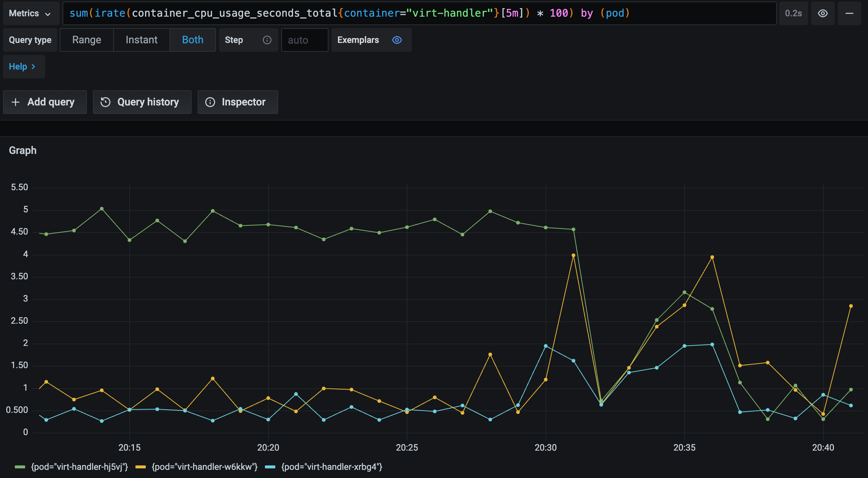Toggle Exemplars eye icon

(397, 40)
